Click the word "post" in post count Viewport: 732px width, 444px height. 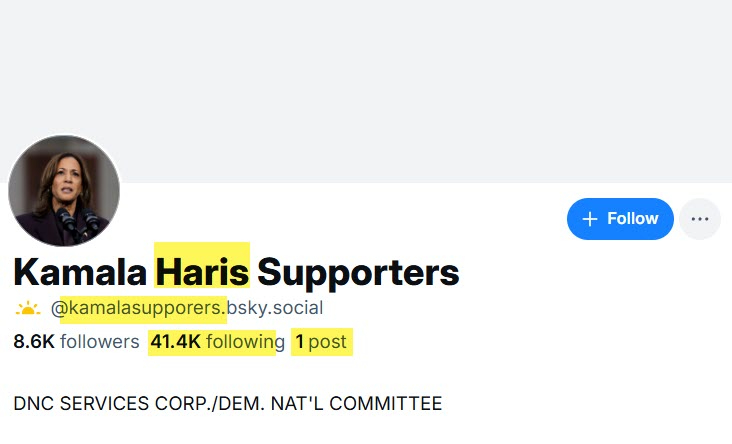328,342
